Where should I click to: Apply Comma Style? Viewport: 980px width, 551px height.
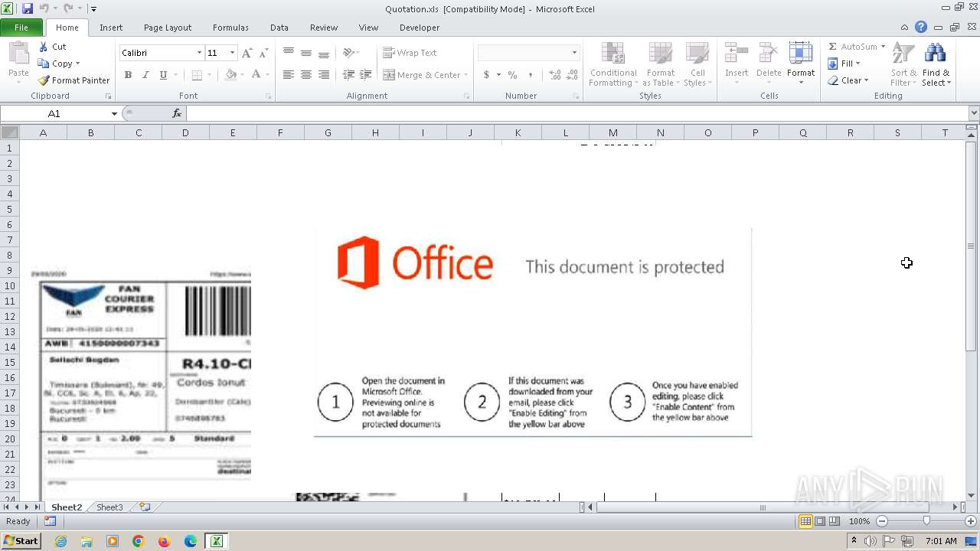[x=531, y=75]
